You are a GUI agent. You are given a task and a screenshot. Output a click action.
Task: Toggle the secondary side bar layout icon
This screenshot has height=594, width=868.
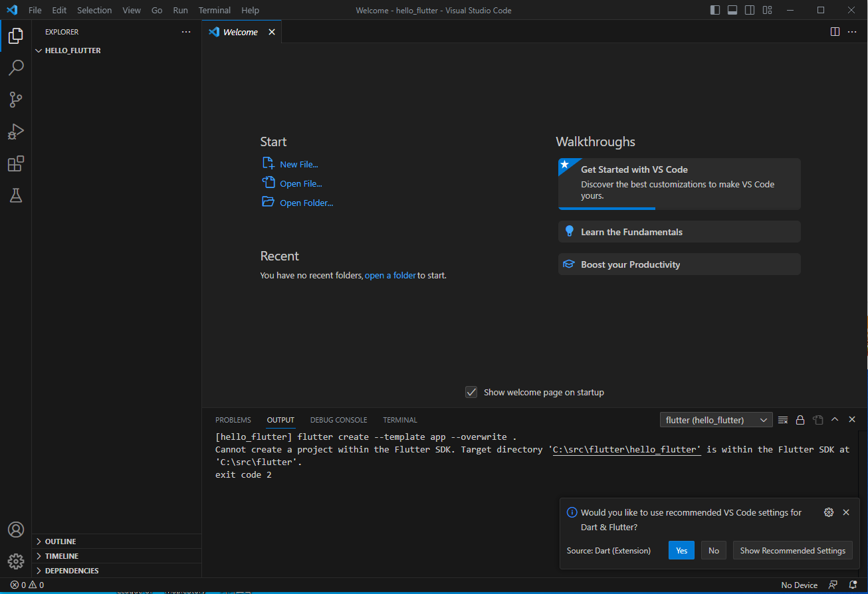click(750, 10)
